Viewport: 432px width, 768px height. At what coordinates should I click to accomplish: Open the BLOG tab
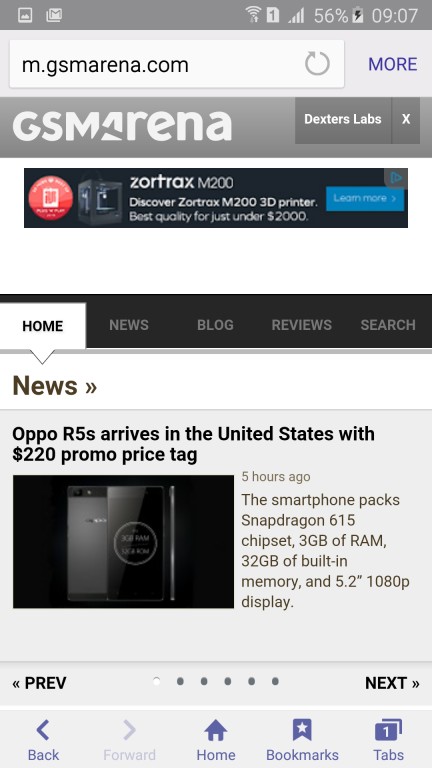[215, 325]
